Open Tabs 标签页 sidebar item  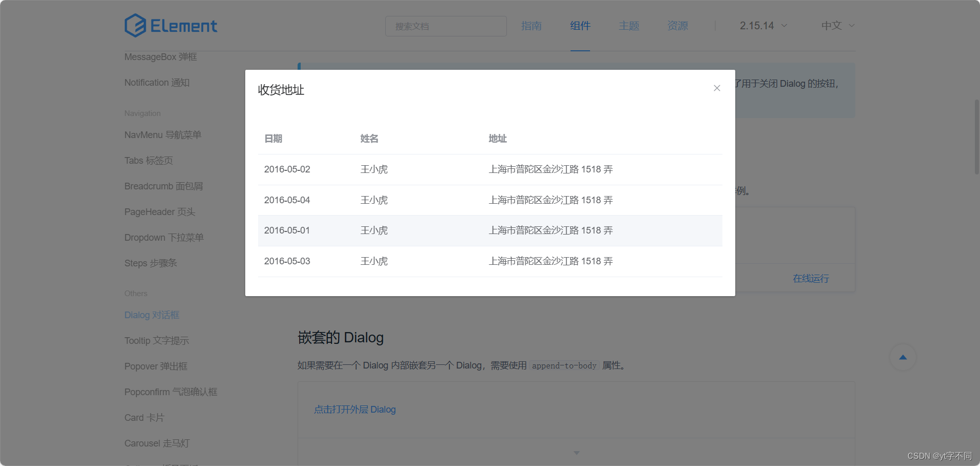click(x=148, y=161)
